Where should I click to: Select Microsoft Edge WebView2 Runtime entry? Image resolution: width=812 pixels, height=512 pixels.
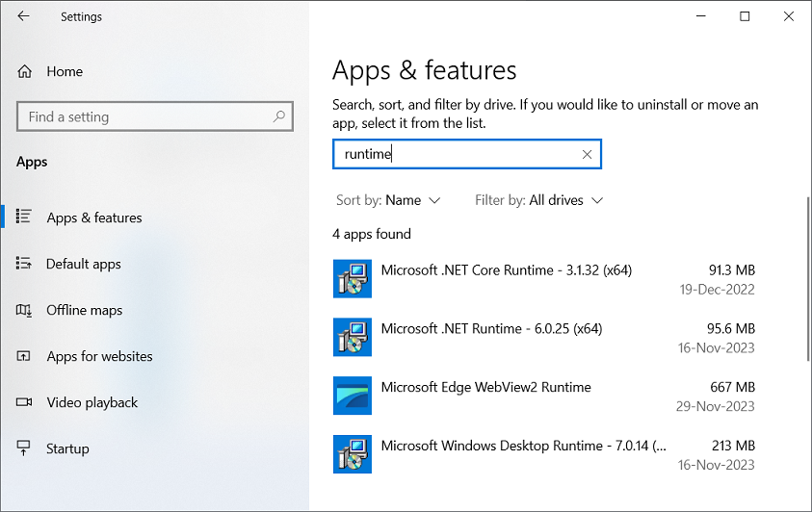coord(485,387)
